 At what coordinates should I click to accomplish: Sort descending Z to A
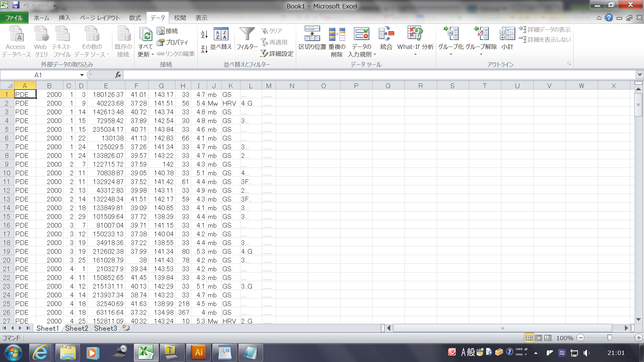pos(204,49)
